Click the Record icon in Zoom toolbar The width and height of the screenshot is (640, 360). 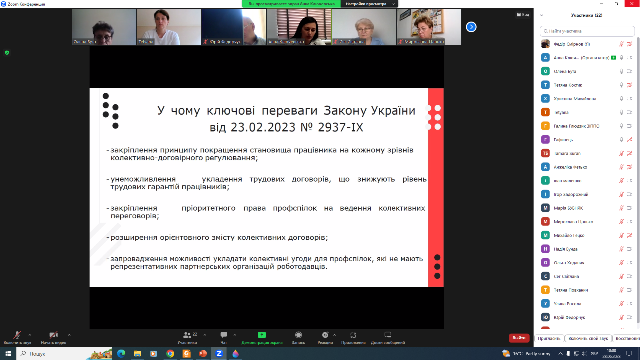(298, 335)
